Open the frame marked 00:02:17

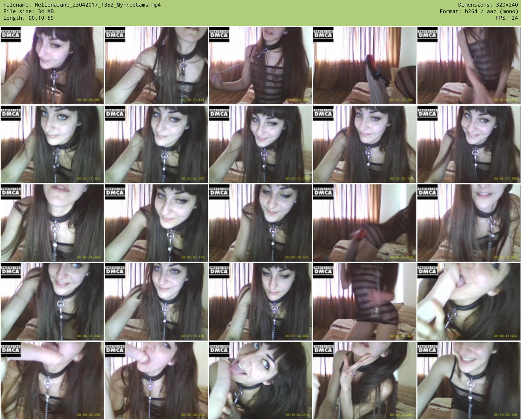(x=52, y=144)
